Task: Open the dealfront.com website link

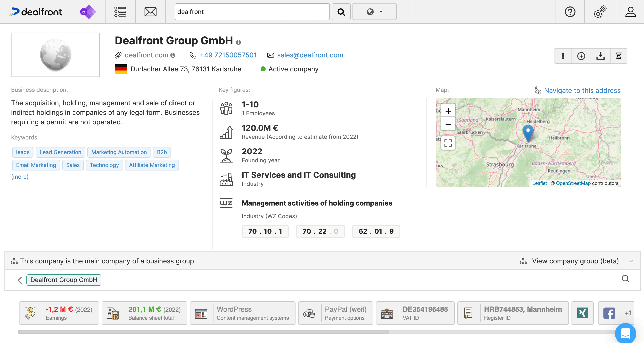Action: [x=147, y=55]
